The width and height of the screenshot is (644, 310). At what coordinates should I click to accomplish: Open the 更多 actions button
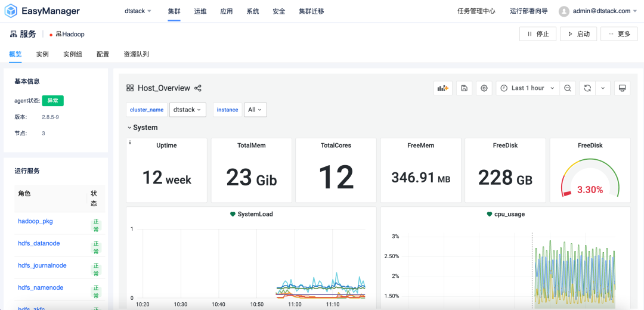click(x=619, y=34)
